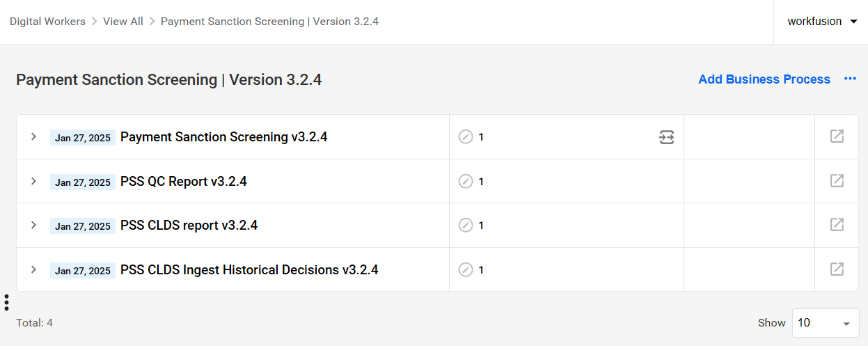The width and height of the screenshot is (868, 346).
Task: Click the vertical dots handle above the Total count
Action: [6, 302]
